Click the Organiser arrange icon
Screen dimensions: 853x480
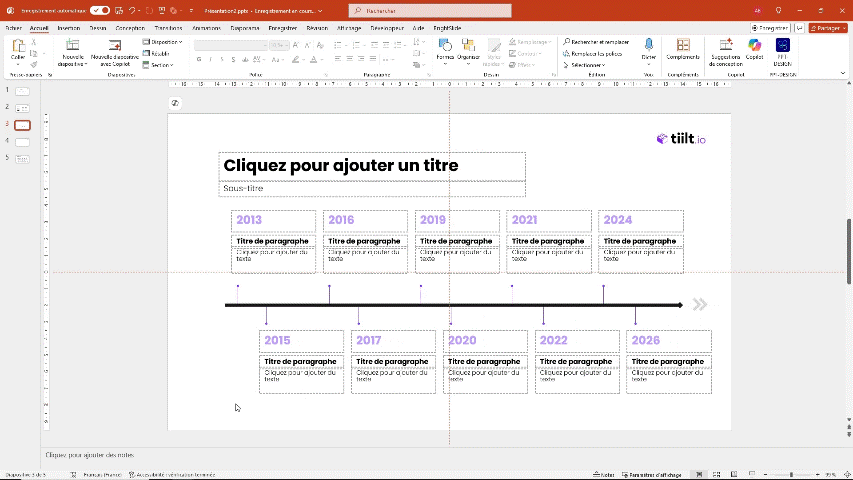468,47
